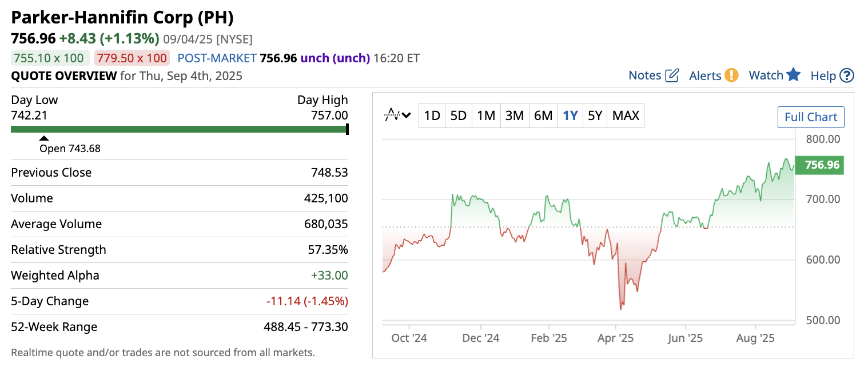This screenshot has width=868, height=367.
Task: Click the Watch link
Action: pos(766,75)
